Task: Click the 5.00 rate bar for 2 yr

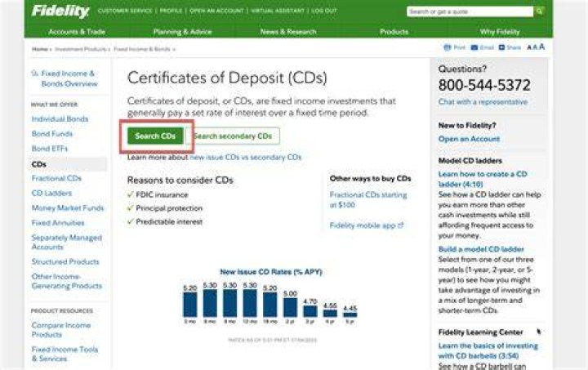Action: tap(290, 308)
